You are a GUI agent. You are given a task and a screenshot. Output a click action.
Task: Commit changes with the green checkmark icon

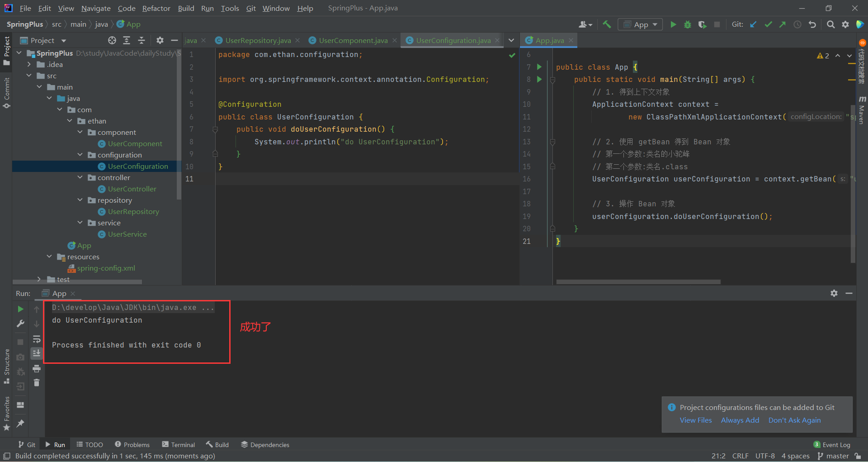coord(768,24)
